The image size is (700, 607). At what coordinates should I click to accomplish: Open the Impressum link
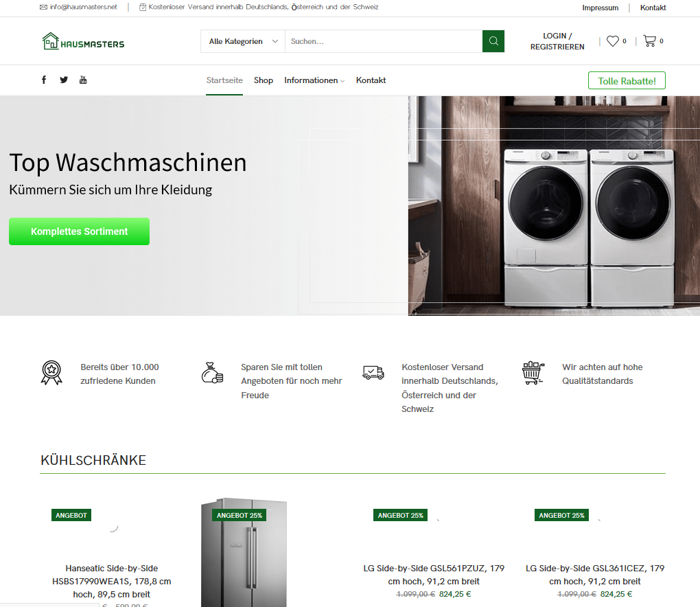[x=600, y=8]
